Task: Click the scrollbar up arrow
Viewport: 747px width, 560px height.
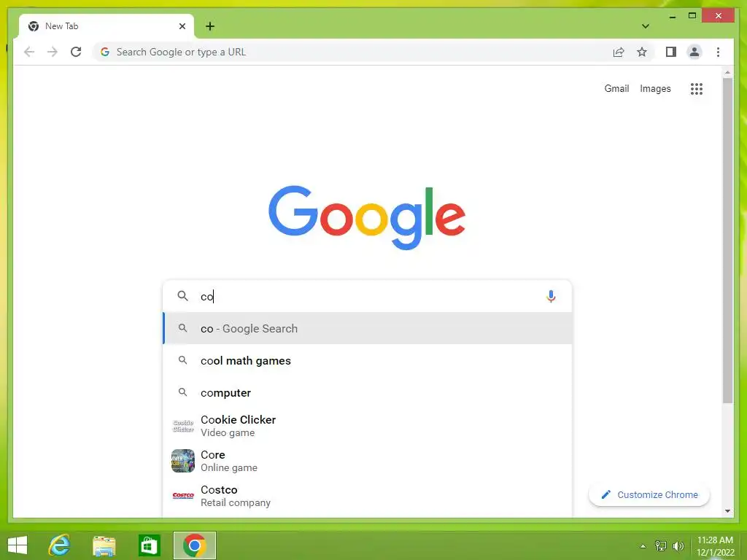Action: click(x=727, y=72)
